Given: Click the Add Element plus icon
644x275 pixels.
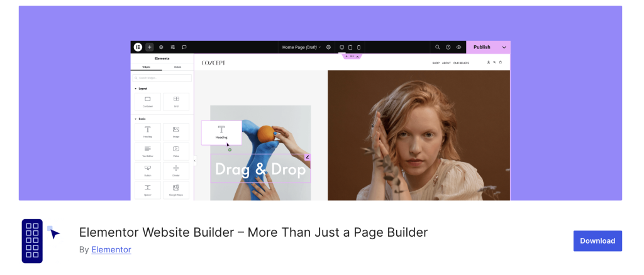Looking at the screenshot, I should [x=150, y=47].
